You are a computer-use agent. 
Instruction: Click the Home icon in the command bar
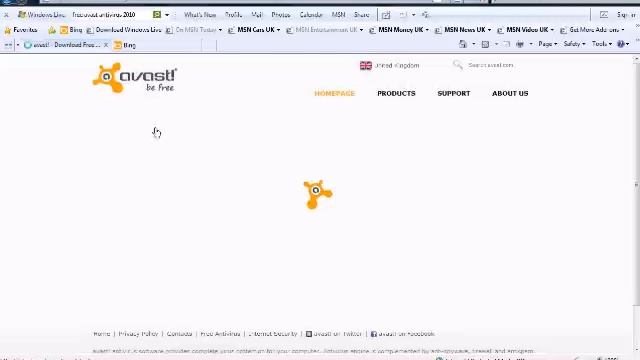(x=463, y=44)
